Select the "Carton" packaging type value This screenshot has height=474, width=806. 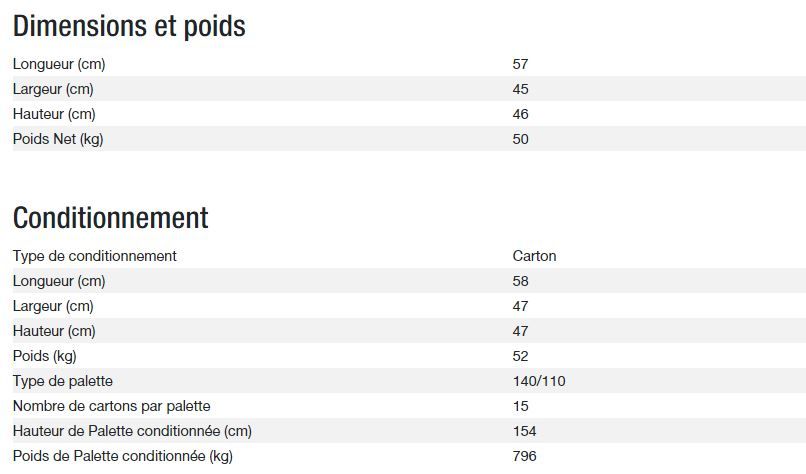point(534,256)
